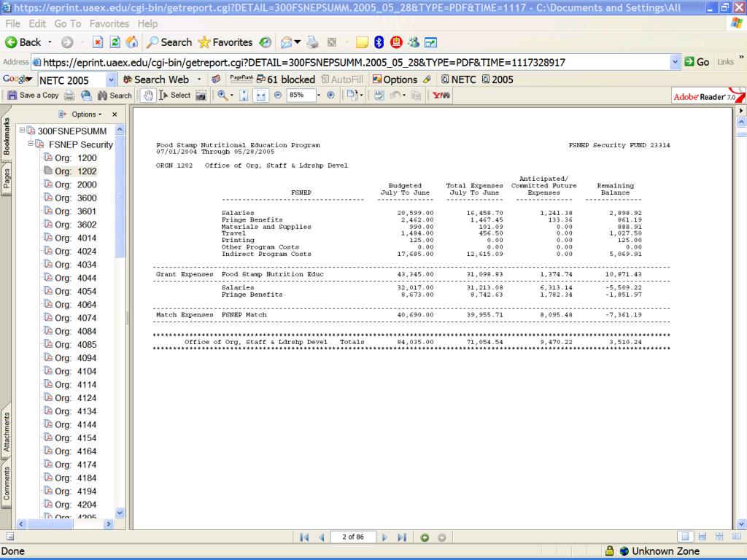This screenshot has height=560, width=747.
Task: Activate the Snapshot camera tool
Action: coord(201,96)
